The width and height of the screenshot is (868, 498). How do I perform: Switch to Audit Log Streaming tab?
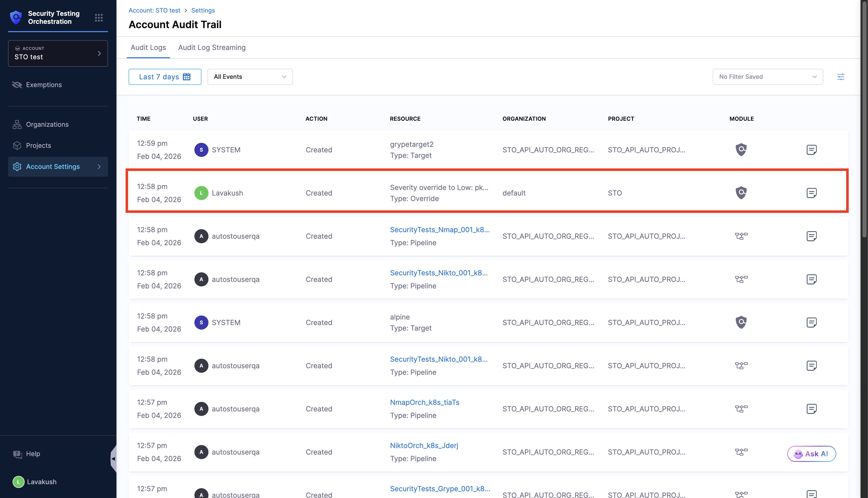pyautogui.click(x=211, y=47)
